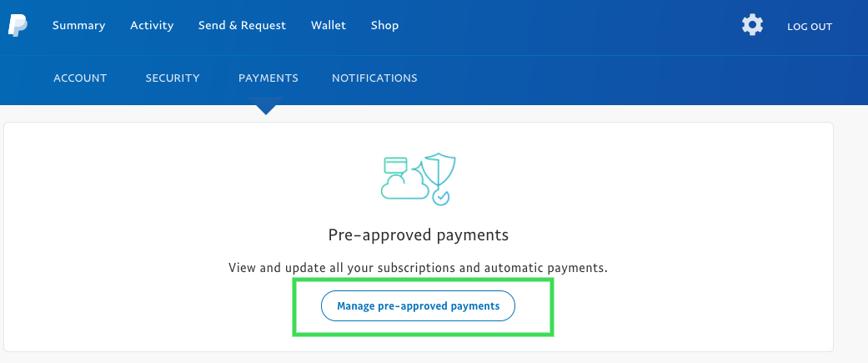Open the Settings gear icon
This screenshot has height=363, width=868.
(752, 26)
